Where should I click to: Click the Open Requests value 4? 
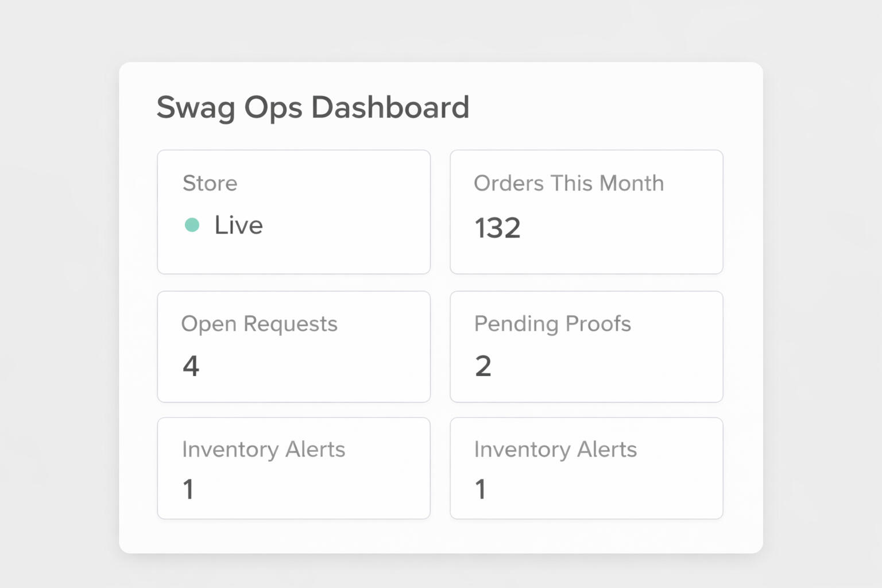[191, 366]
